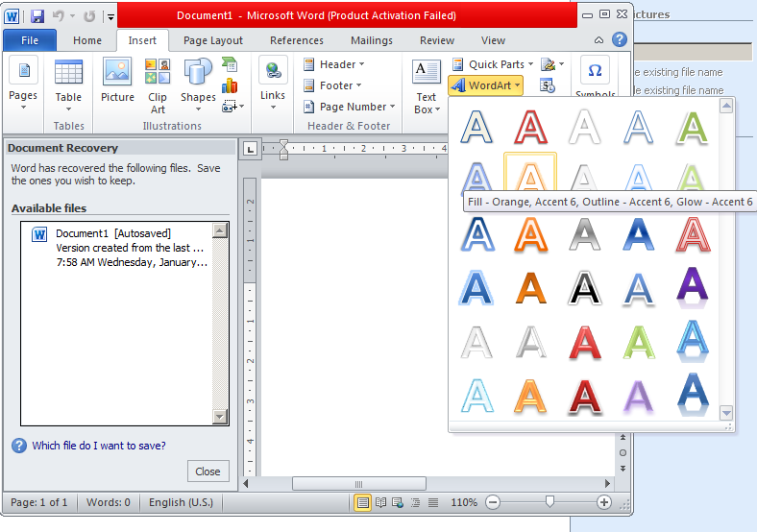Switch to Print Layout view
This screenshot has width=757, height=532.
coord(362,502)
